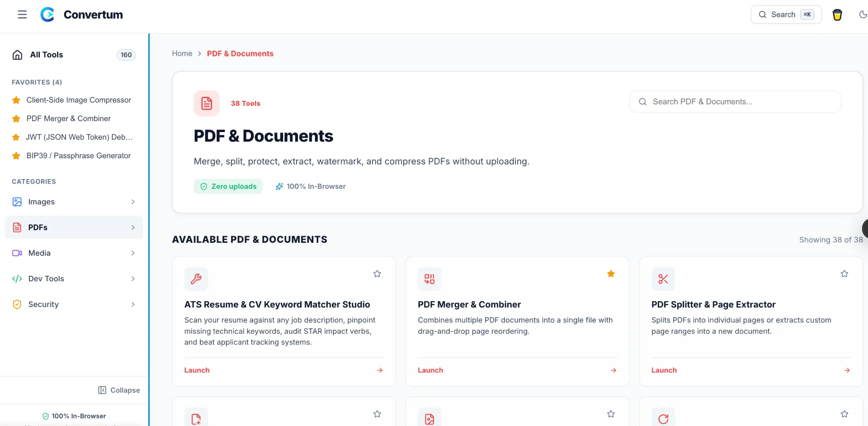Toggle dark mode moon icon

point(863,14)
